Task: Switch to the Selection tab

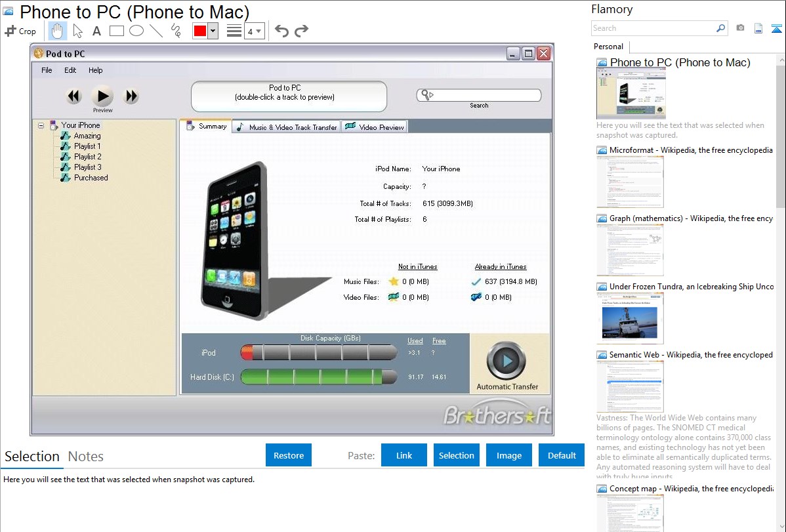Action: tap(32, 457)
